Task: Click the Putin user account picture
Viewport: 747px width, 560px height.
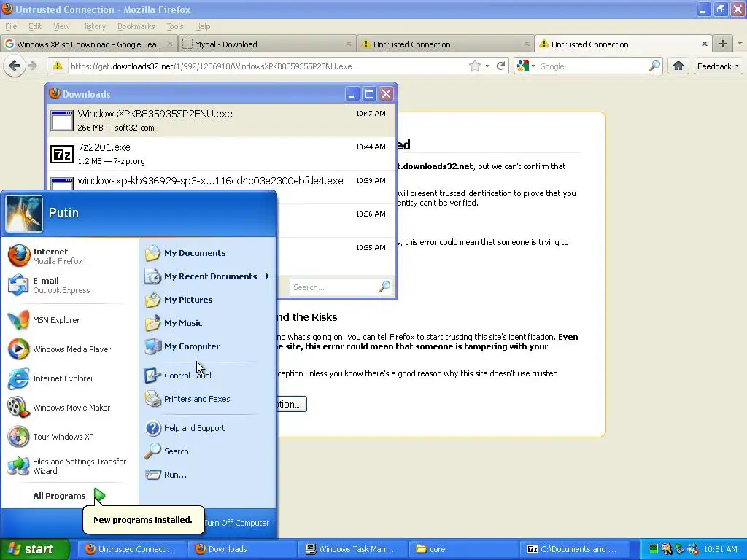Action: (24, 214)
